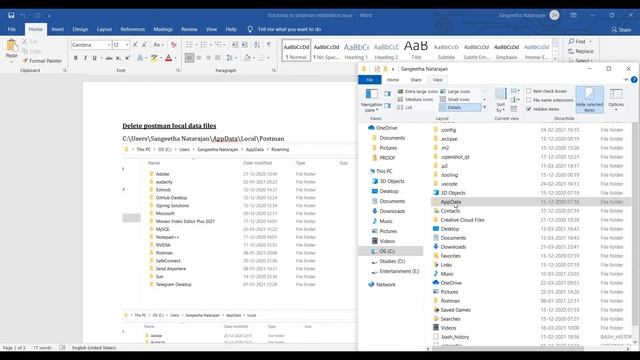Open the Font dialog launcher
The width and height of the screenshot is (640, 360).
click(x=178, y=71)
